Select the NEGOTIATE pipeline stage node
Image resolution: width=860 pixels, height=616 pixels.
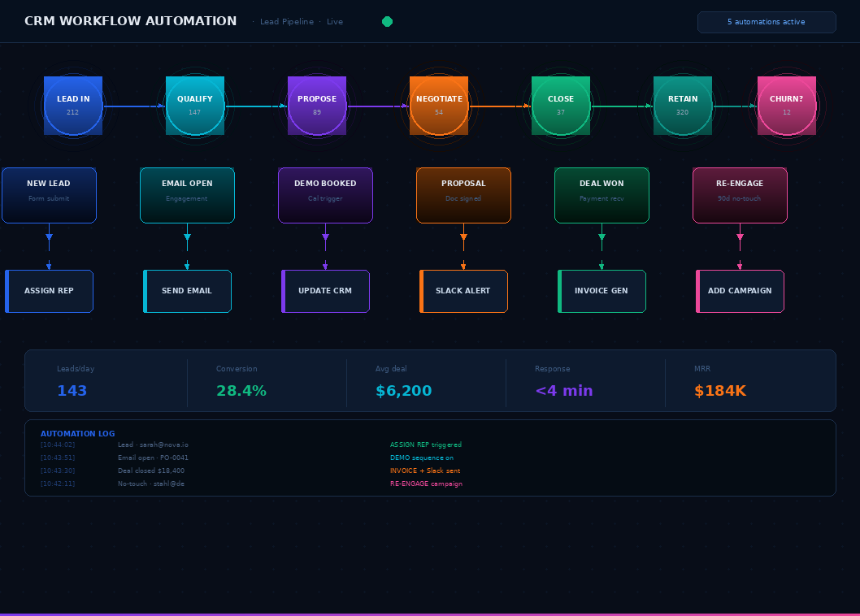point(439,106)
